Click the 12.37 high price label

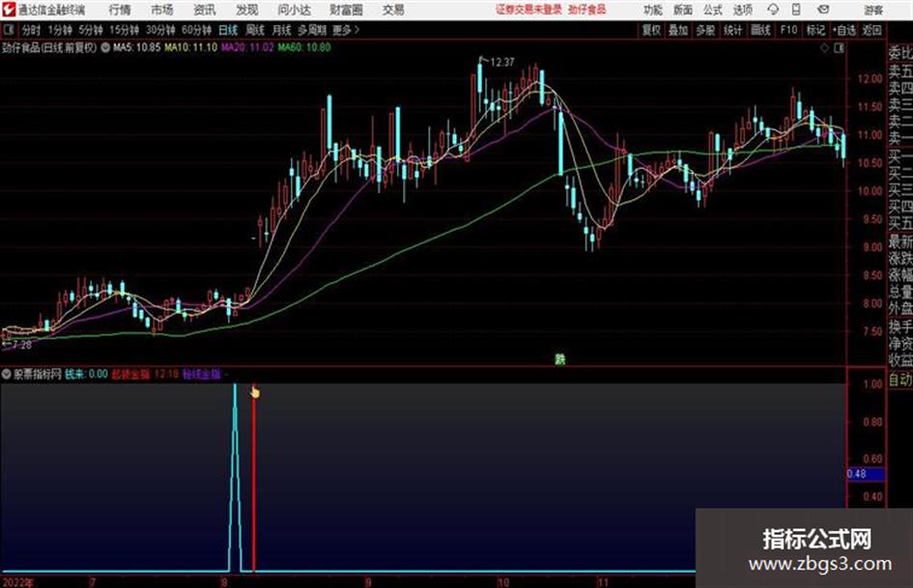point(502,62)
